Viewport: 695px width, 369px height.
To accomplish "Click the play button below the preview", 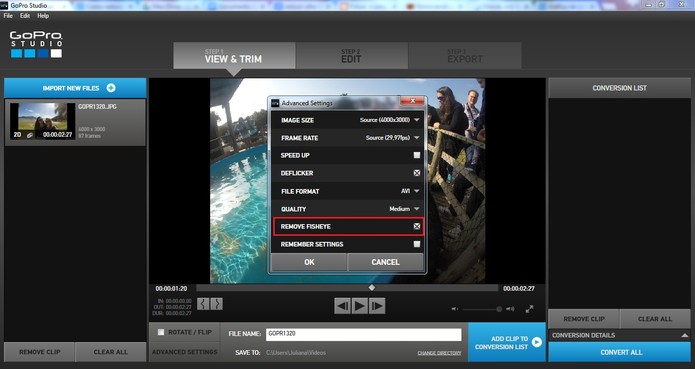I will (x=359, y=306).
